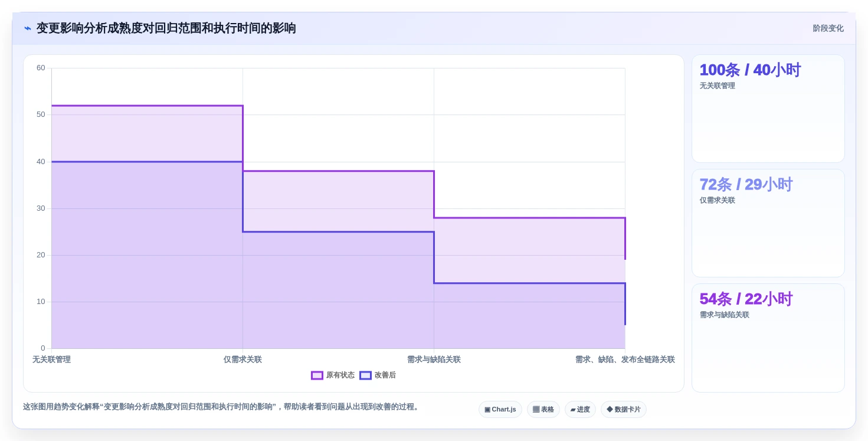Click the 进度 tag
Screen dimensions: 868x441
[580, 410]
